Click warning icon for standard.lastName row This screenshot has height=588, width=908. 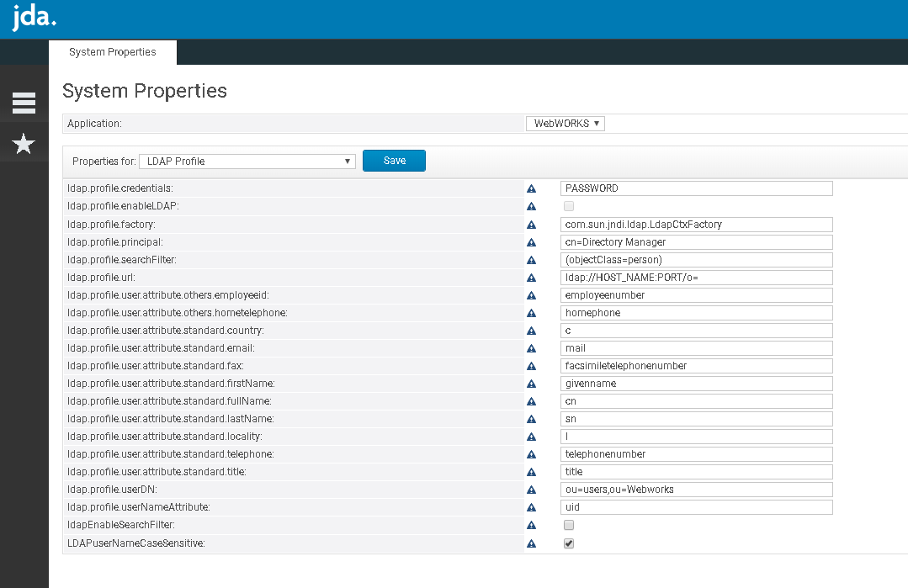(531, 419)
